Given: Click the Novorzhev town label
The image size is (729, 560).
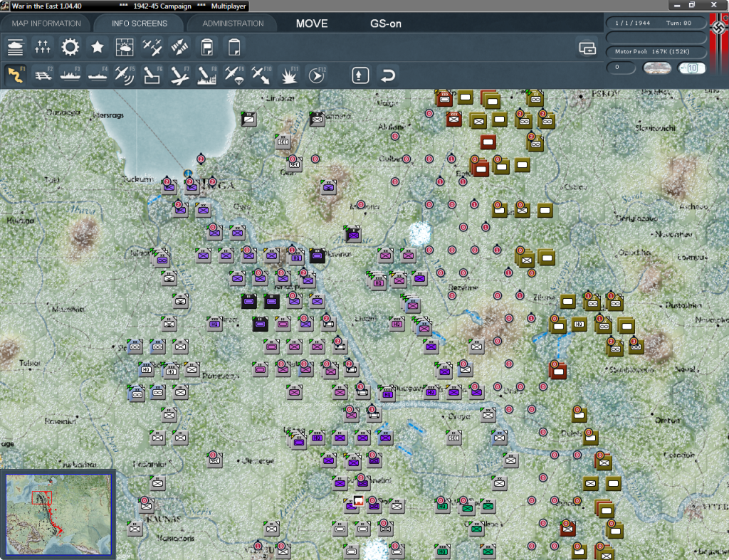Looking at the screenshot, I should pyautogui.click(x=673, y=234).
